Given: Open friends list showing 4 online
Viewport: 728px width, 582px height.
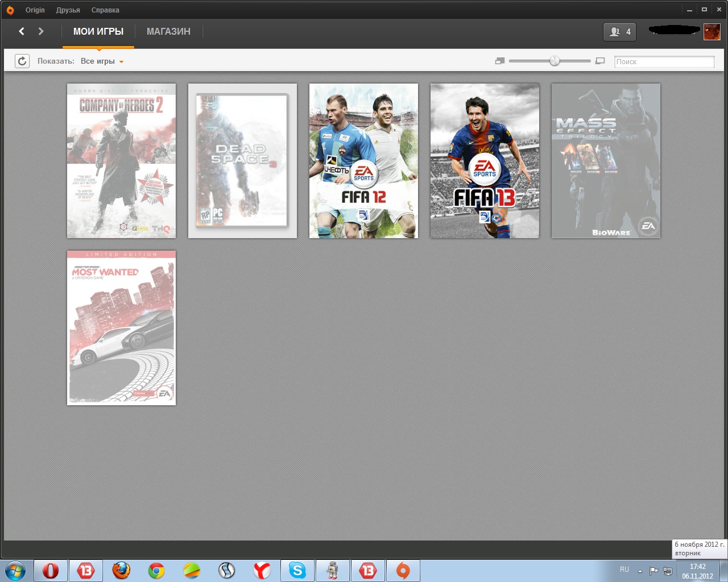Looking at the screenshot, I should click(619, 32).
